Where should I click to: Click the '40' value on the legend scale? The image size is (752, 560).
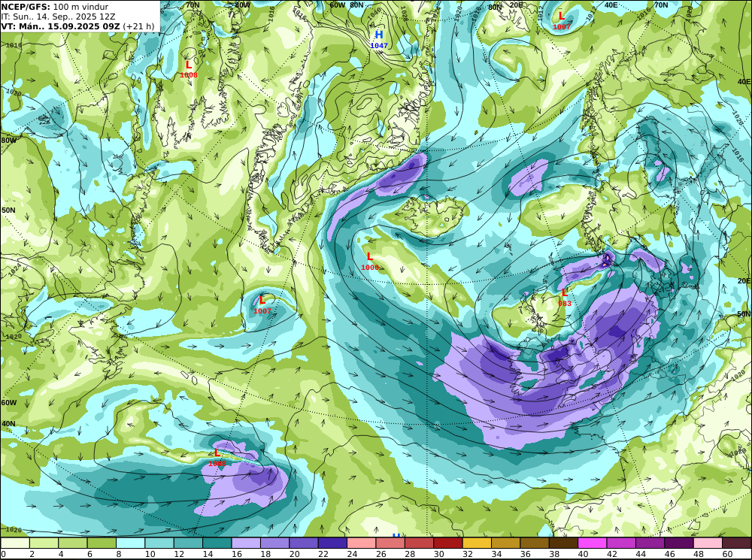584,554
